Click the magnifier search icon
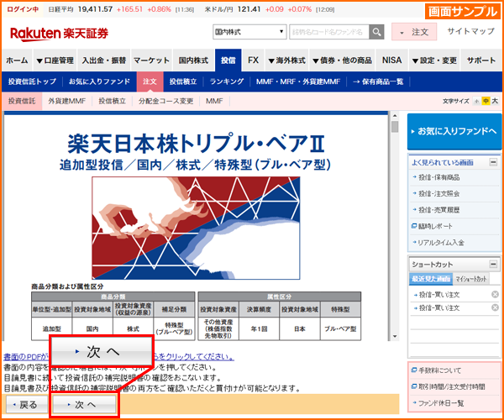This screenshot has height=420, width=504. (376, 32)
